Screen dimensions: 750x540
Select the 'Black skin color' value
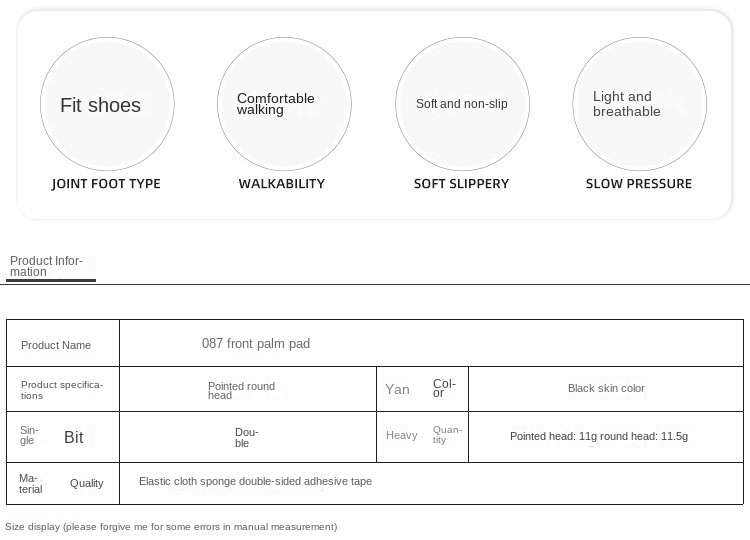[606, 389]
